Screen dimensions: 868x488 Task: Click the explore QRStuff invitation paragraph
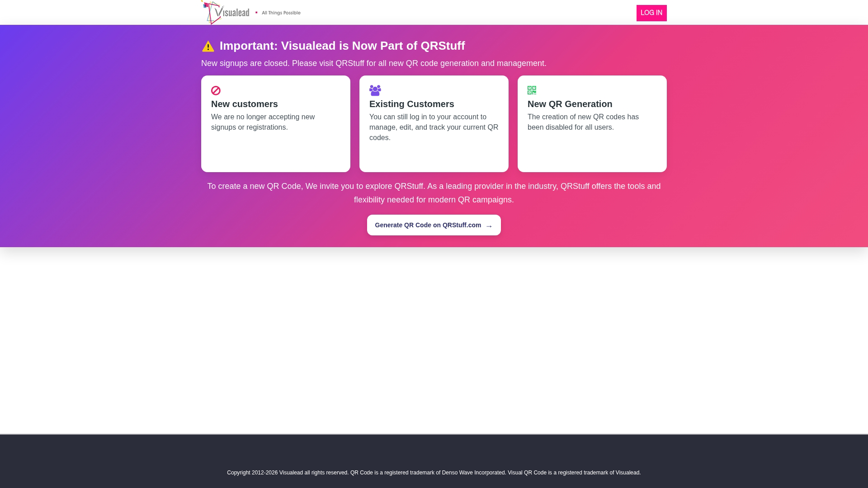(x=434, y=193)
